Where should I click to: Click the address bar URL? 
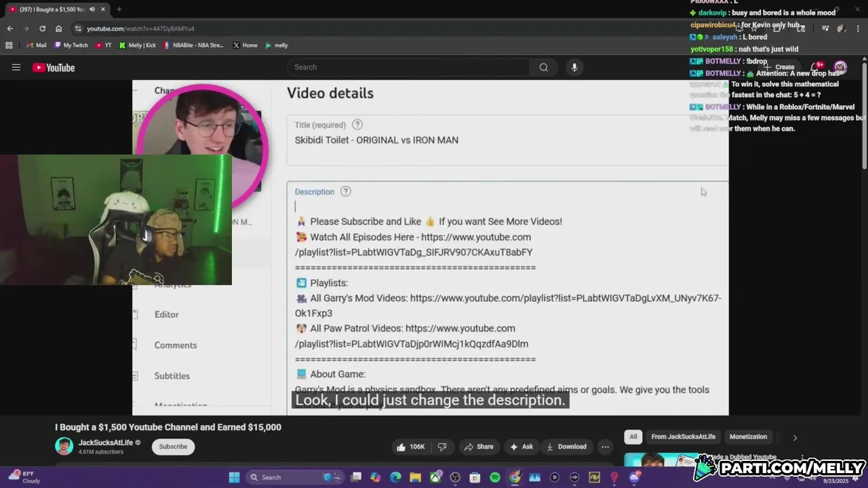[140, 28]
